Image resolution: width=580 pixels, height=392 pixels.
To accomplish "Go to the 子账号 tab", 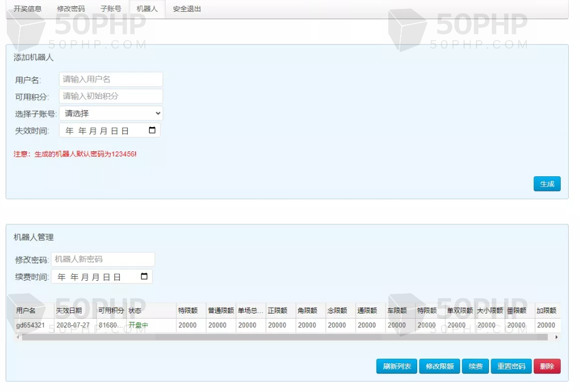I will click(x=111, y=9).
